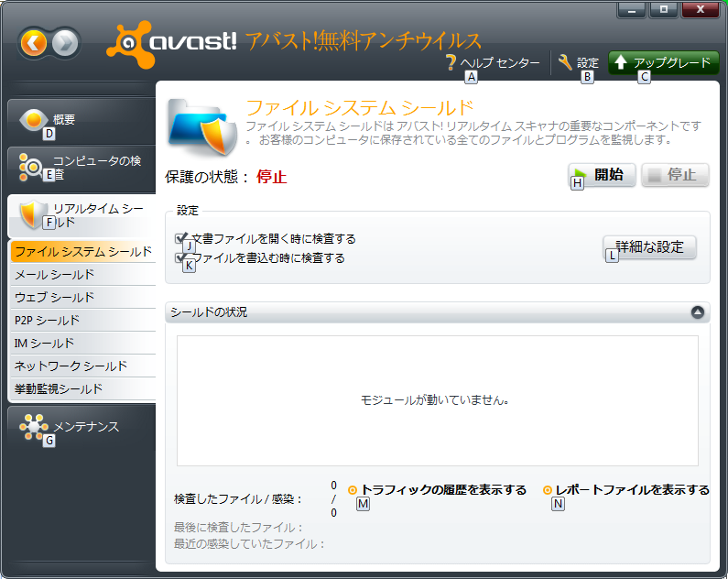Click the 検査したファイル / 感染： label
The width and height of the screenshot is (728, 579).
tap(238, 499)
